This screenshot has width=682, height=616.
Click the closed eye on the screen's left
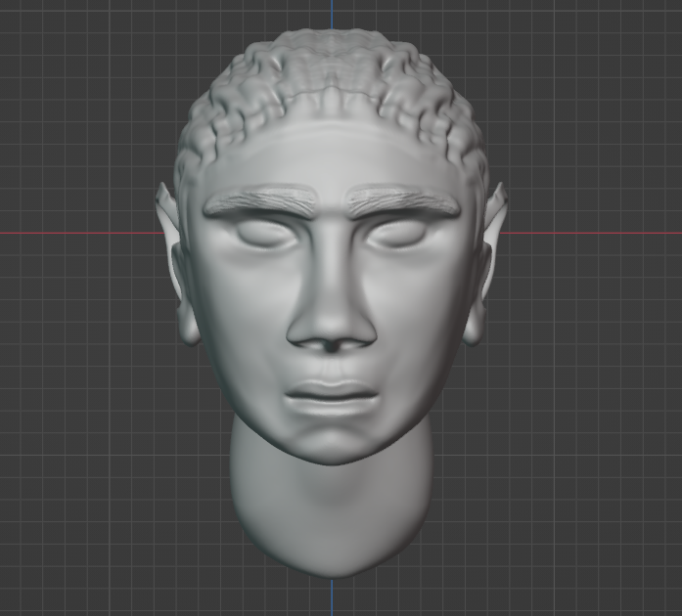pyautogui.click(x=262, y=234)
